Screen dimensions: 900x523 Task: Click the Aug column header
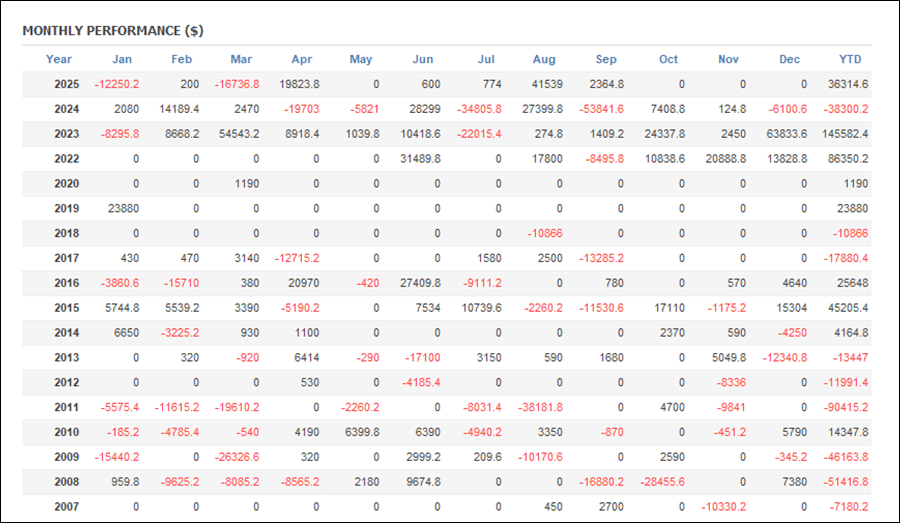[544, 59]
